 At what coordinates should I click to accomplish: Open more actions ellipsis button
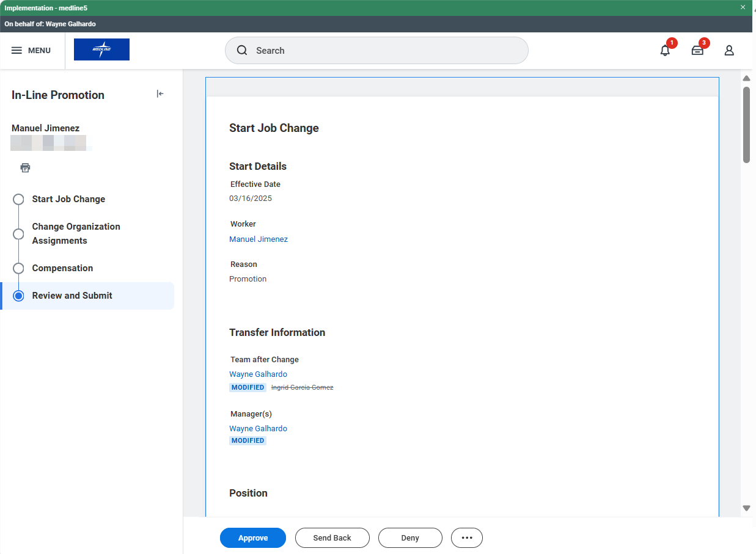pos(467,538)
